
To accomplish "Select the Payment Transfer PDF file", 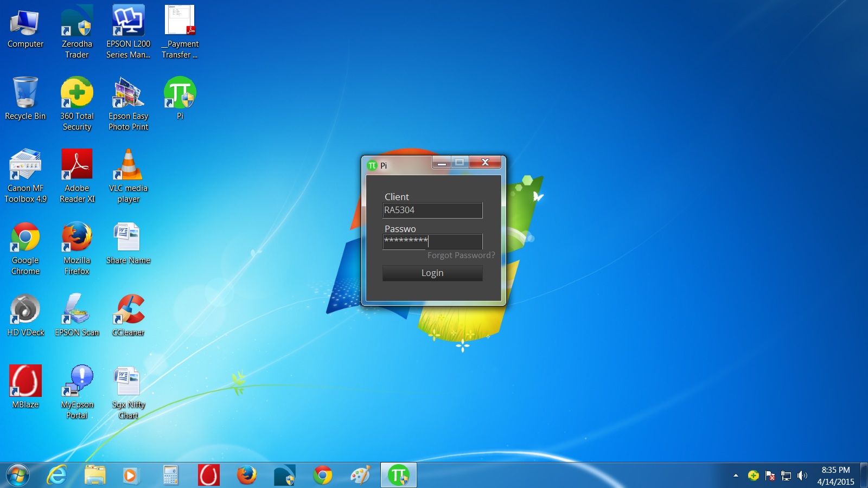I will pos(180,33).
